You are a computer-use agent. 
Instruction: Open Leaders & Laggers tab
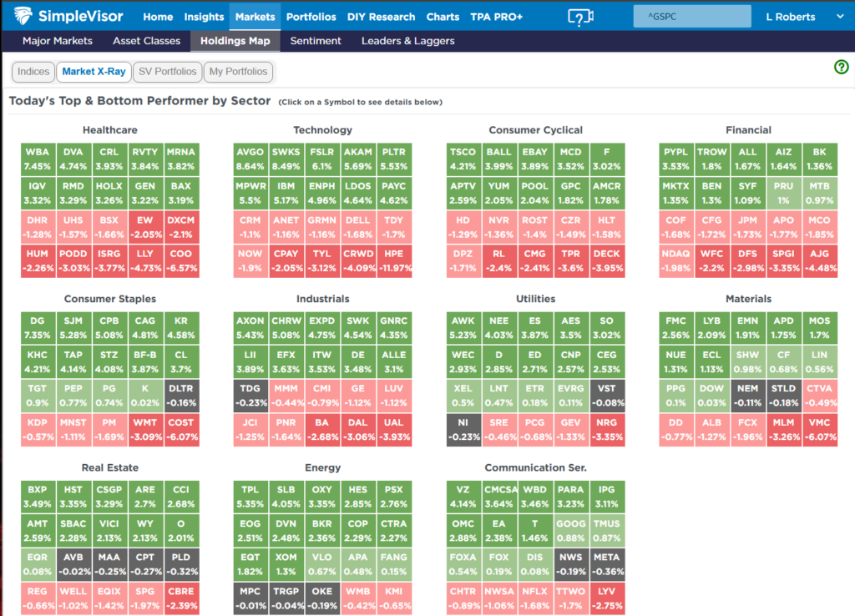tap(407, 41)
